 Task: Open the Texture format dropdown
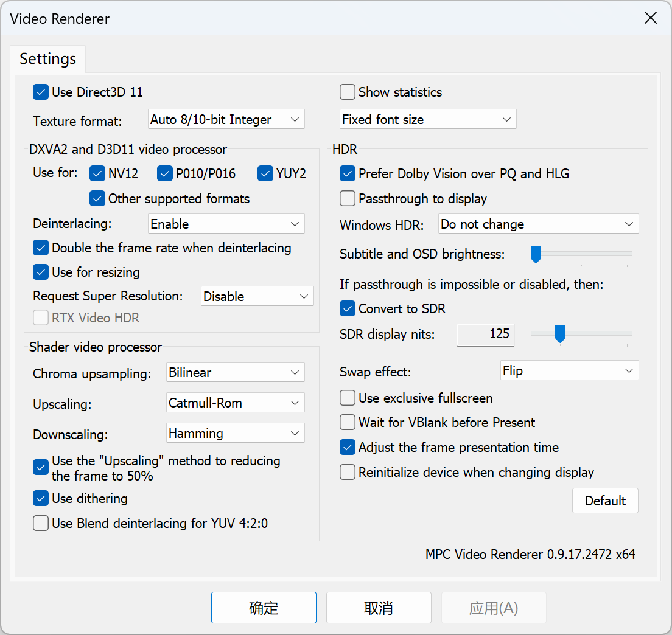(x=226, y=120)
